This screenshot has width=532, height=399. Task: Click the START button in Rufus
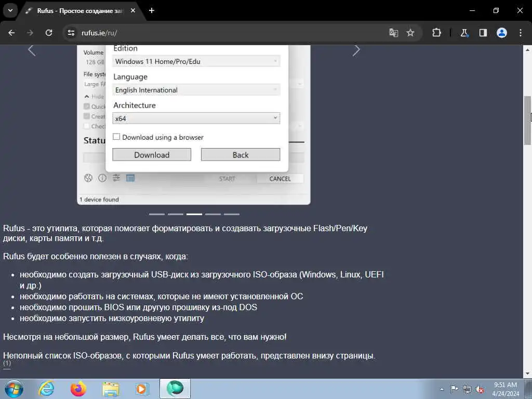click(x=227, y=179)
